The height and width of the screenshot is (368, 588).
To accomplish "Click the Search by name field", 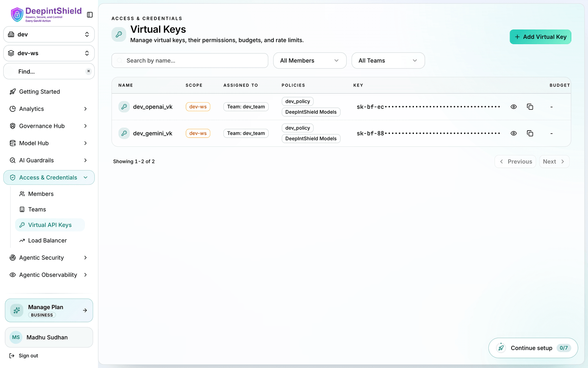I will (190, 60).
